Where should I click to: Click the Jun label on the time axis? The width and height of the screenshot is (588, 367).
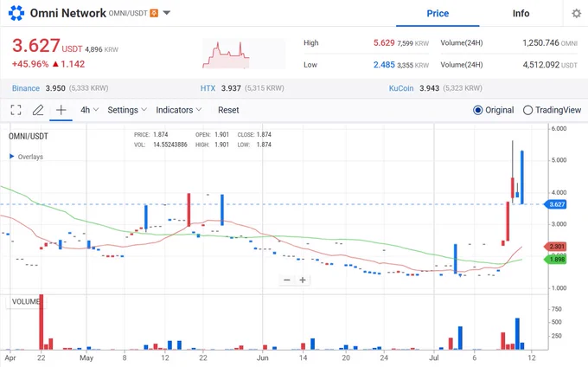coord(263,357)
